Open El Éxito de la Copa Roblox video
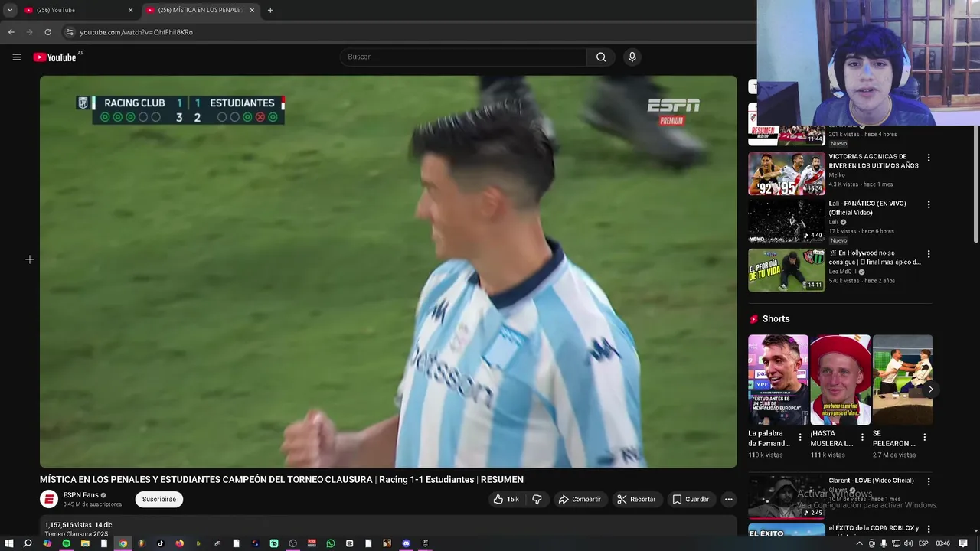 click(x=786, y=530)
